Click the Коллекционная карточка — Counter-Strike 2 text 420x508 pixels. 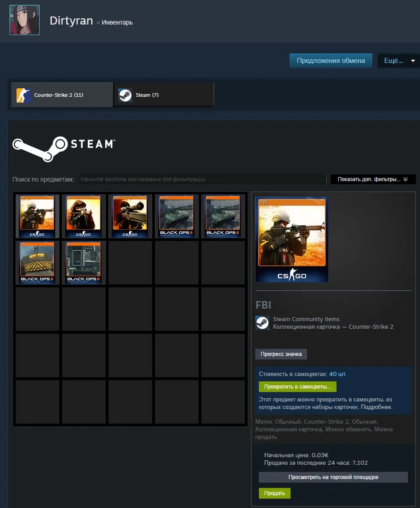click(x=333, y=326)
